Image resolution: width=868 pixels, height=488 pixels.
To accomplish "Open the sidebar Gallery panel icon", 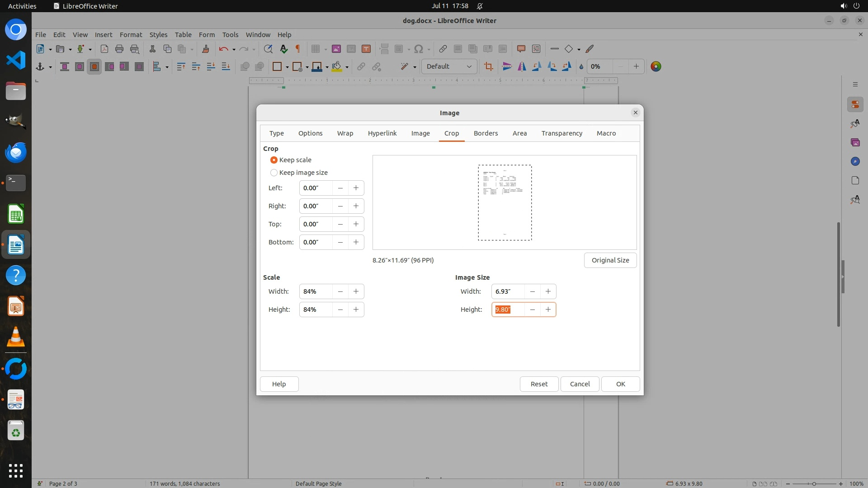I will pyautogui.click(x=855, y=143).
